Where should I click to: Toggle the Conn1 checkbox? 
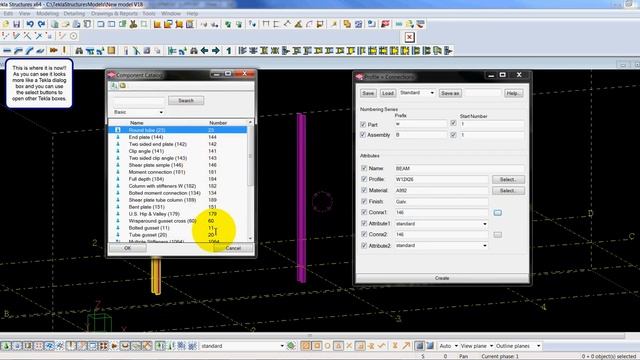click(x=364, y=212)
